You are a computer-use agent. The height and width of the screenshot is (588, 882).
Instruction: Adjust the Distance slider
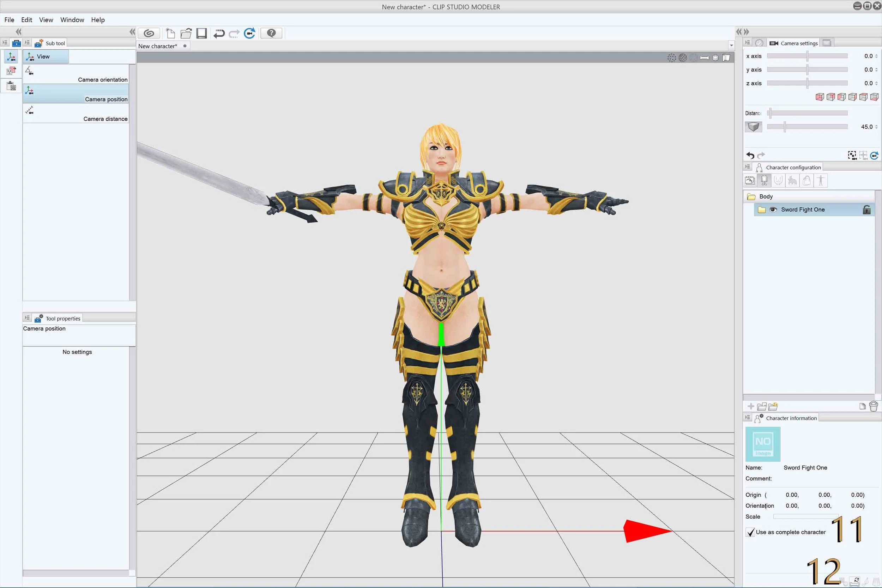coord(807,113)
